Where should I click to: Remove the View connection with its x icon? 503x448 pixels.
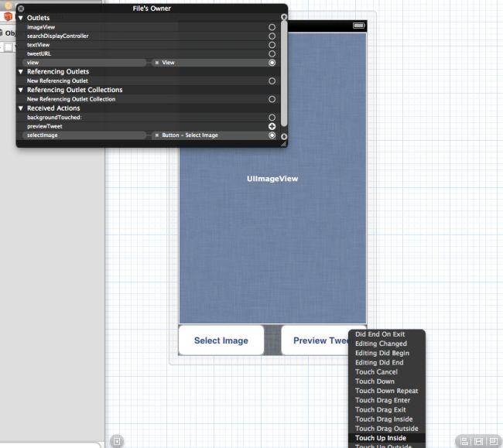[157, 63]
